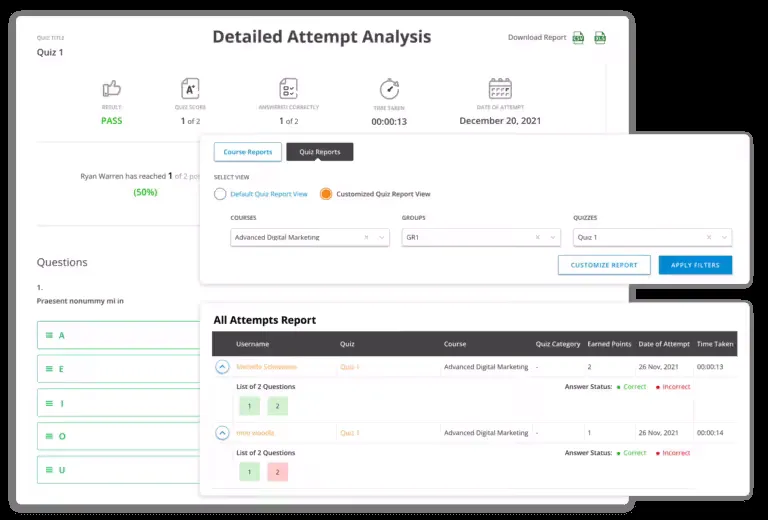Open the Quiz 1 link in the 00:00:14 row
The height and width of the screenshot is (520, 768).
click(350, 433)
